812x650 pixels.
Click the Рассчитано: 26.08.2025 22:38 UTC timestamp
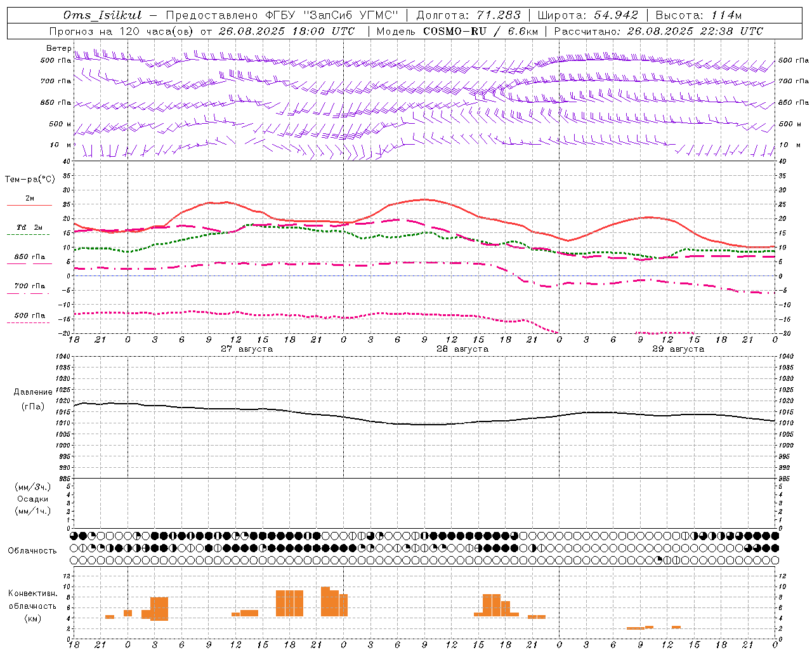658,31
